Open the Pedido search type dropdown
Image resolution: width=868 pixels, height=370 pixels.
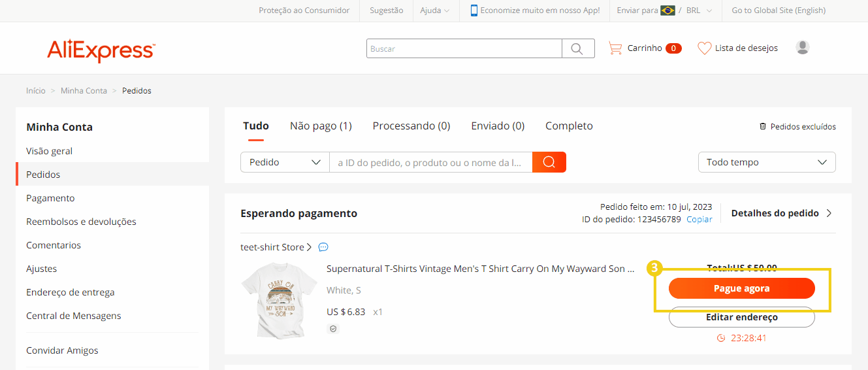[285, 162]
